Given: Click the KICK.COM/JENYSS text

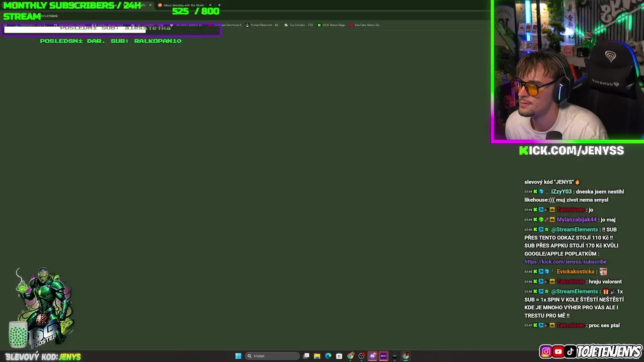Looking at the screenshot, I should point(572,150).
